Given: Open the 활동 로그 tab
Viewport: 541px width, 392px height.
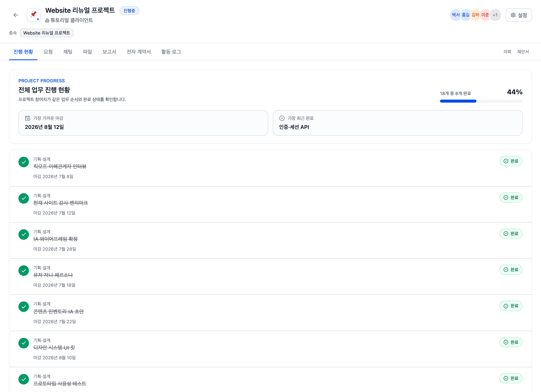Looking at the screenshot, I should point(171,52).
